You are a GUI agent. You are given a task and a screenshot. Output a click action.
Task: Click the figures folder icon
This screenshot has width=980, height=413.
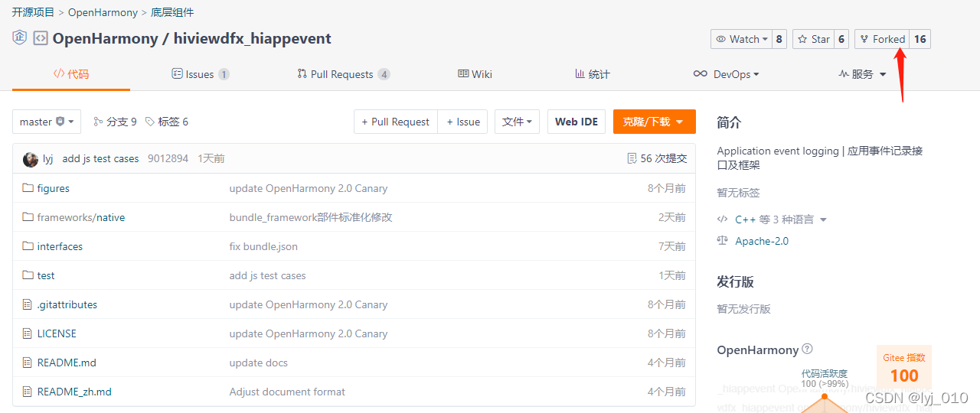point(28,188)
